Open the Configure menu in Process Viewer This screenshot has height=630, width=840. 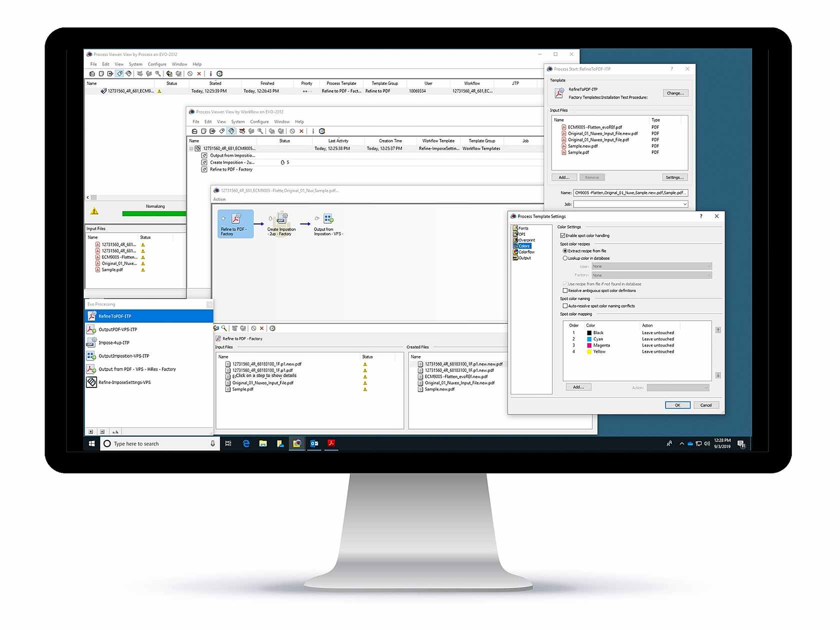coord(157,64)
